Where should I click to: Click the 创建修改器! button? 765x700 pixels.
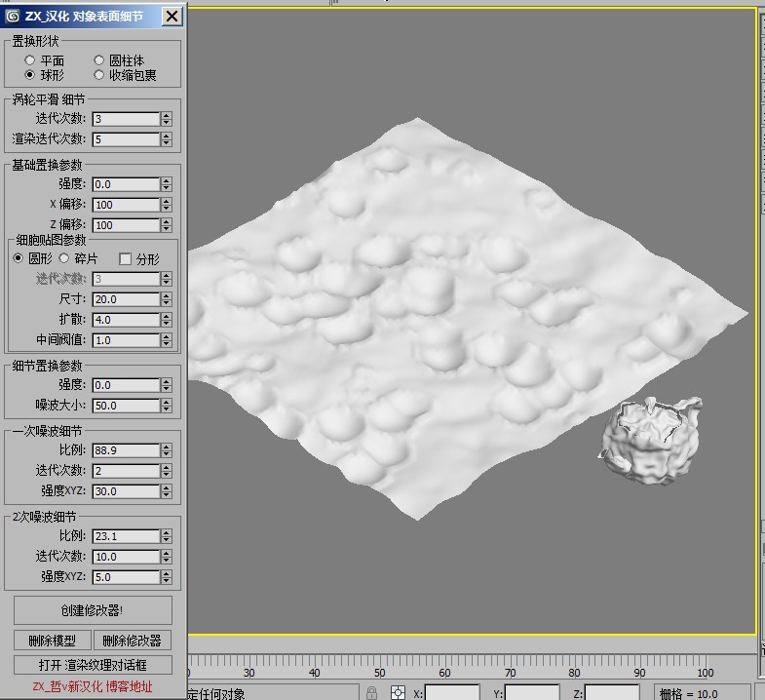[93, 610]
